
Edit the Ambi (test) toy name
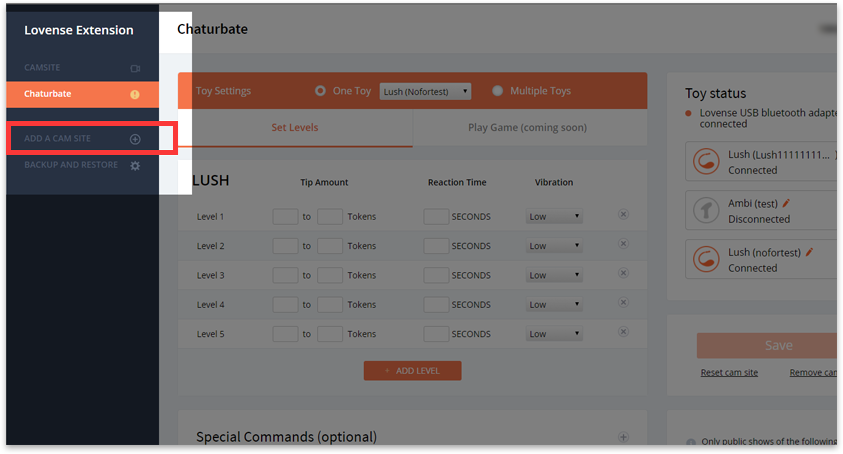(x=786, y=203)
